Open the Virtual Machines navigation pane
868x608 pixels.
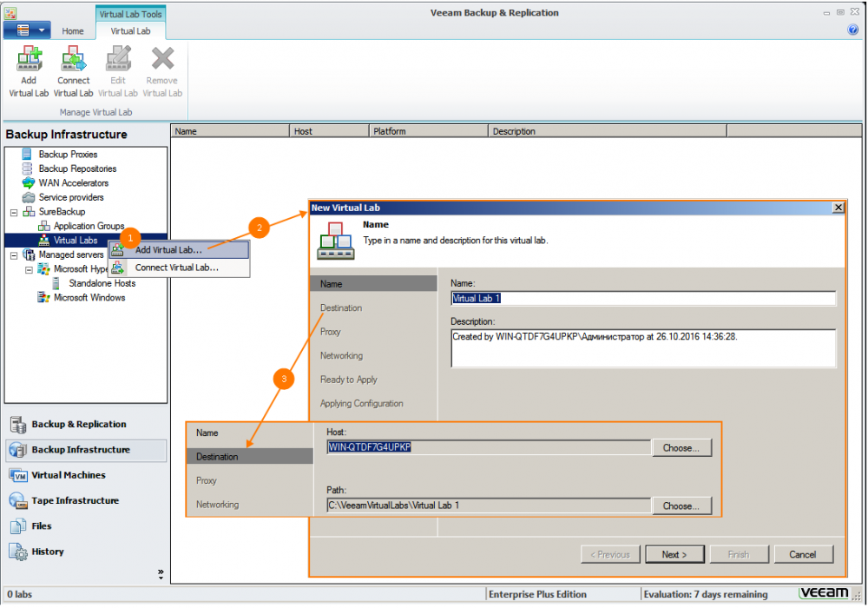(x=86, y=476)
